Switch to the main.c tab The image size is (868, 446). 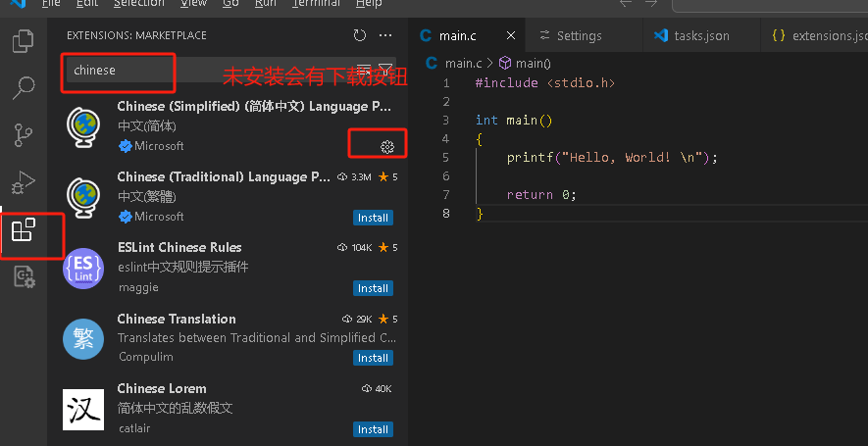point(467,36)
